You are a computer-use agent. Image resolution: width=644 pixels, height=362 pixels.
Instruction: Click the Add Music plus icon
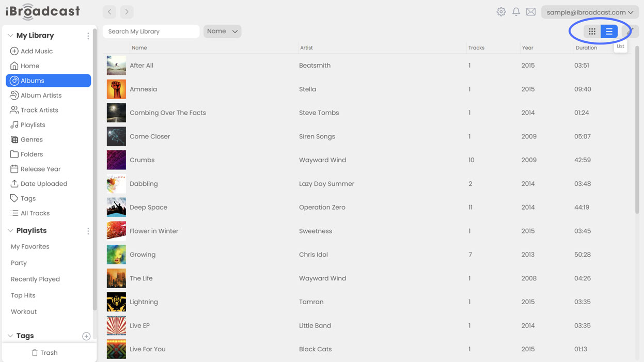[14, 51]
